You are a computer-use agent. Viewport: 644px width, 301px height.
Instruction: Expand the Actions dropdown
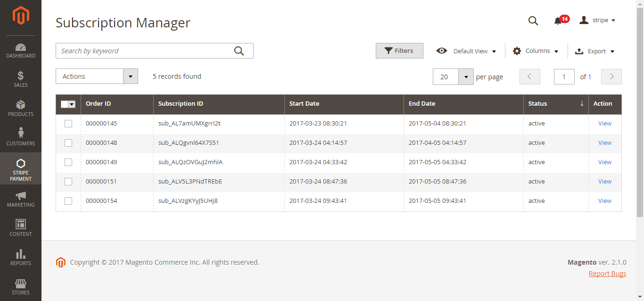pos(97,76)
